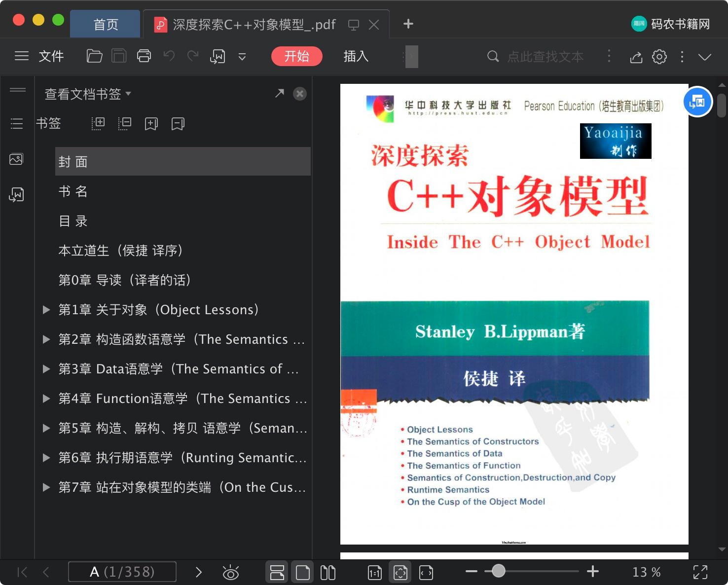Expand 第2章 构造函数语意学 bookmark
The image size is (728, 585).
[46, 339]
